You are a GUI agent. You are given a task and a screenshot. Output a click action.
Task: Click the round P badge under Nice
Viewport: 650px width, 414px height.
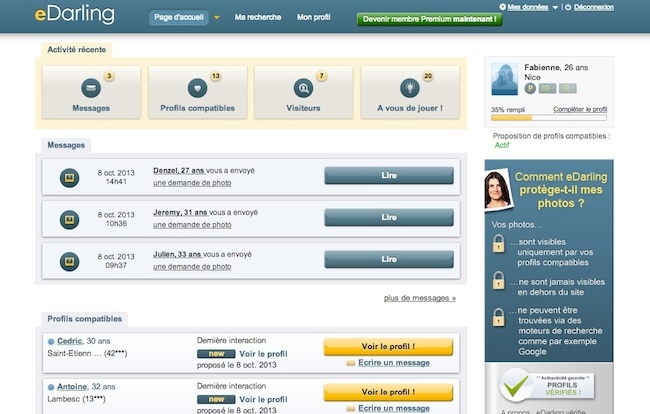pos(530,88)
